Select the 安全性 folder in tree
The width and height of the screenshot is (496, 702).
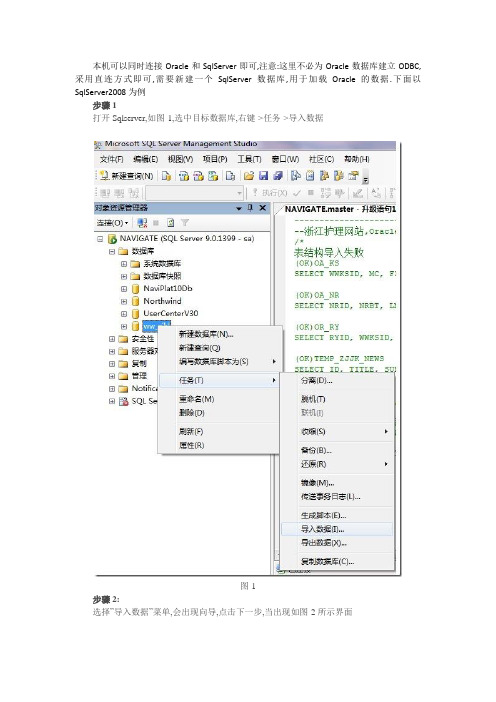tap(143, 339)
